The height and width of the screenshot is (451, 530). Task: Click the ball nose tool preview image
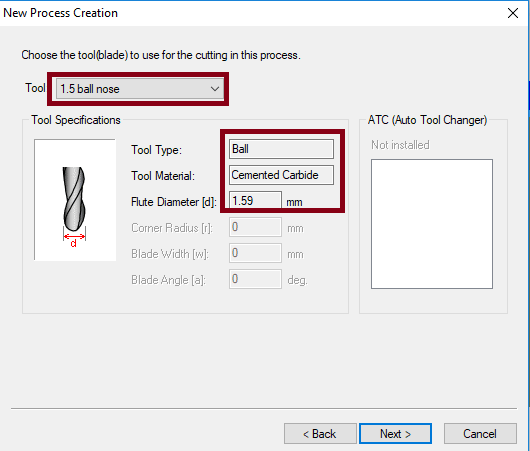[75, 200]
